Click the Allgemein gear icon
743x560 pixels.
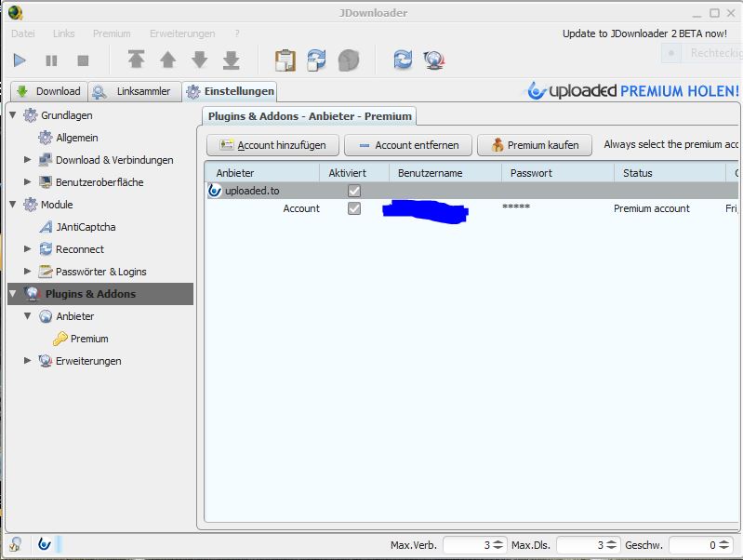45,138
